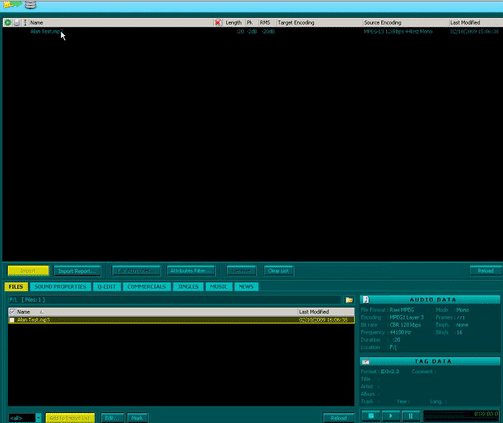
Task: Open the COMMERCIALS tab
Action: point(147,287)
